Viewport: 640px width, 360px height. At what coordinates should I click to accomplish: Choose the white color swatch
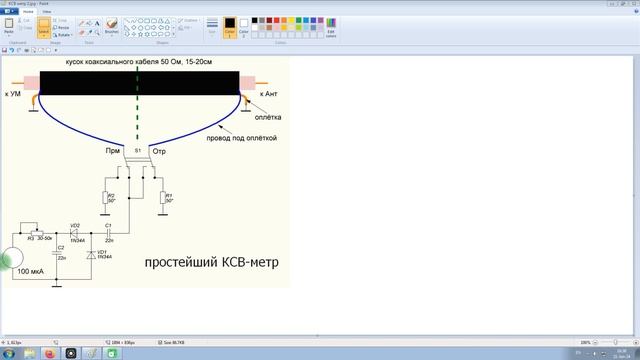(x=255, y=27)
